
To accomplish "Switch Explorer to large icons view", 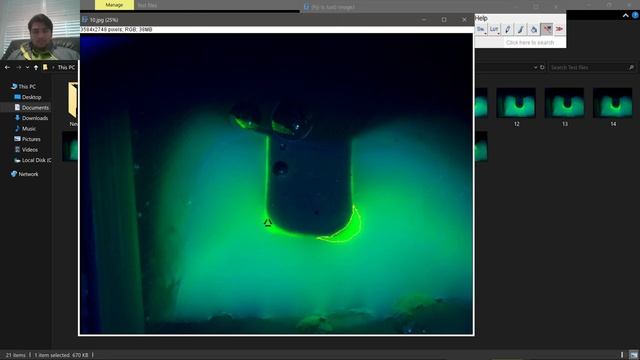I will coord(633,355).
